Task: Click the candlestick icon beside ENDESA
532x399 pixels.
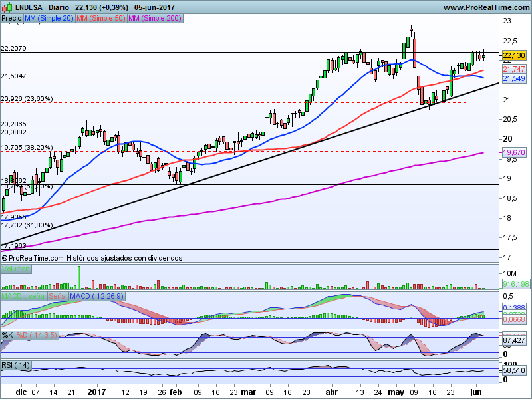Action: point(5,7)
